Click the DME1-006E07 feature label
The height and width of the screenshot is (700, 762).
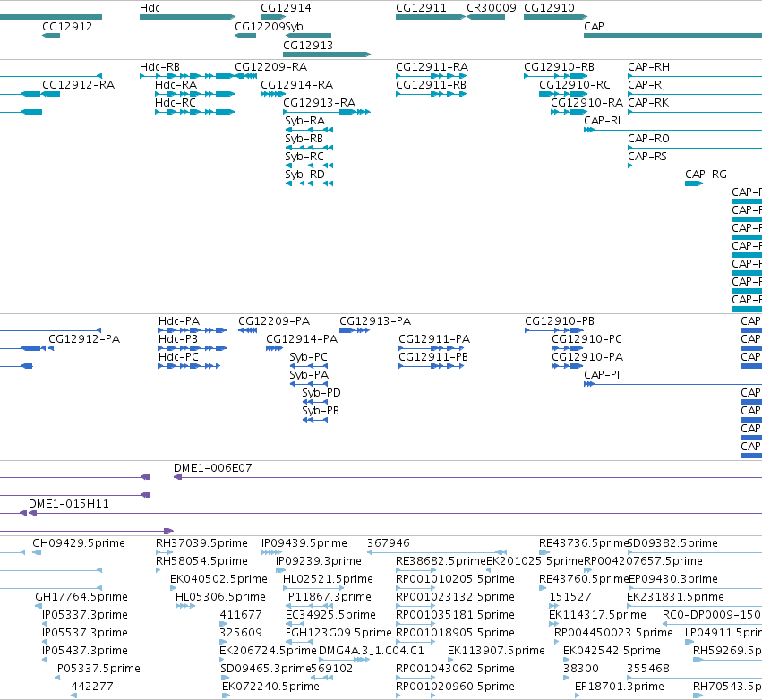[213, 468]
